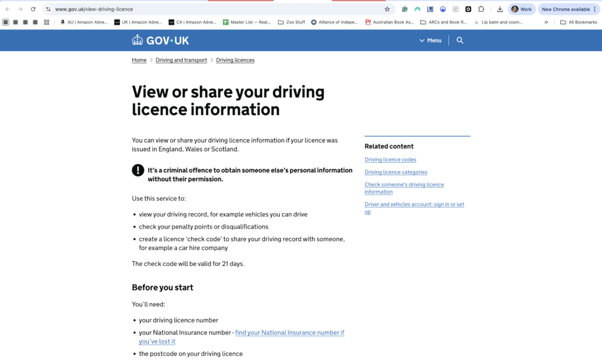This screenshot has width=602, height=364.
Task: Open a grouped tab square at top left
Action: (5, 22)
